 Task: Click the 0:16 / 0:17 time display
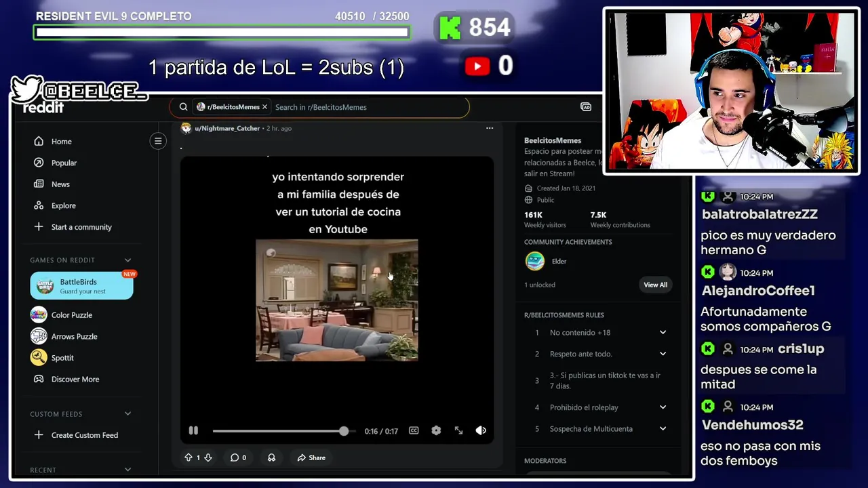click(381, 431)
